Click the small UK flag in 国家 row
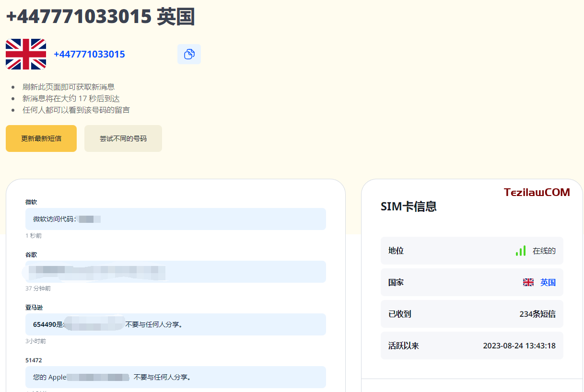 528,282
